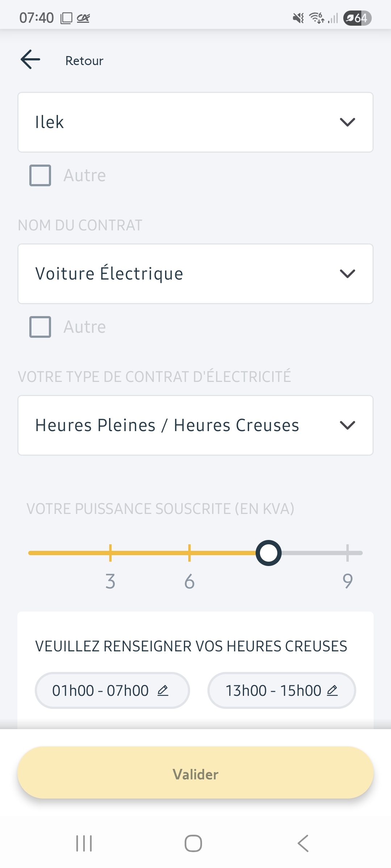Check the Autre box under Ilek
This screenshot has height=868, width=391.
click(x=40, y=175)
